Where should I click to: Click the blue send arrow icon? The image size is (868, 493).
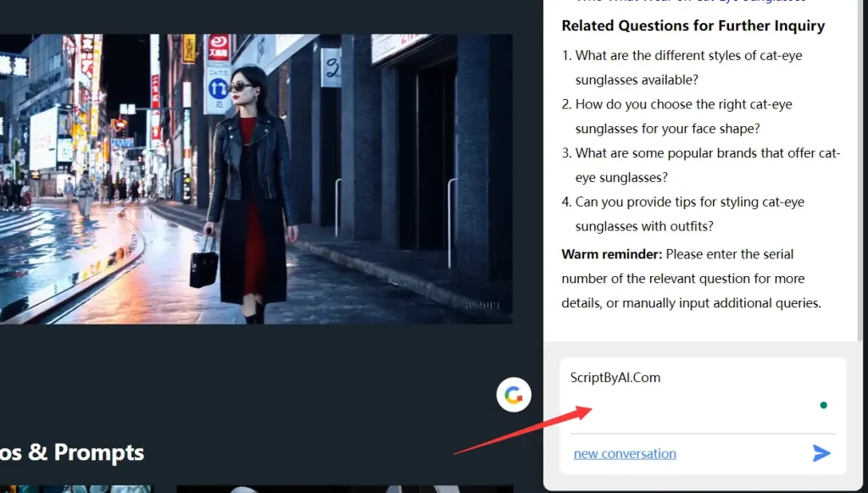[821, 452]
